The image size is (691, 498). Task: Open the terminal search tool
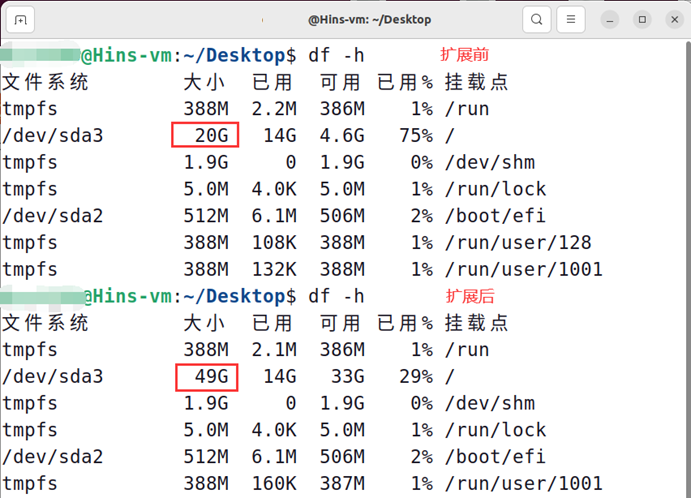536,19
